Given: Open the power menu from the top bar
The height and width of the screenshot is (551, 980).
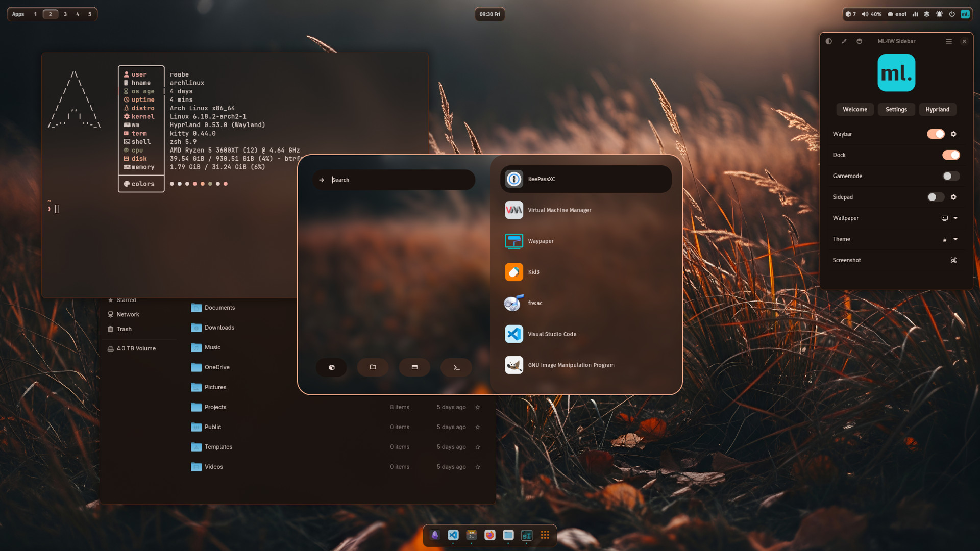Looking at the screenshot, I should 952,14.
